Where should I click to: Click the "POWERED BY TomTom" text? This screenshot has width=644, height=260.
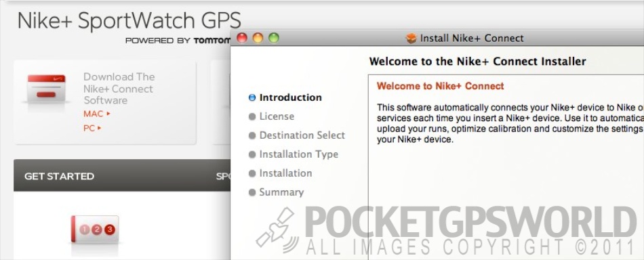point(178,41)
